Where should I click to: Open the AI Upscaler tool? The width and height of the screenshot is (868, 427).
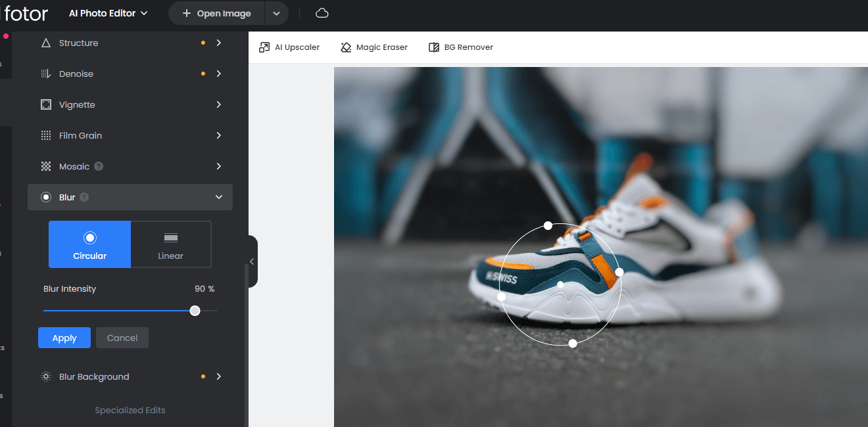pyautogui.click(x=289, y=47)
